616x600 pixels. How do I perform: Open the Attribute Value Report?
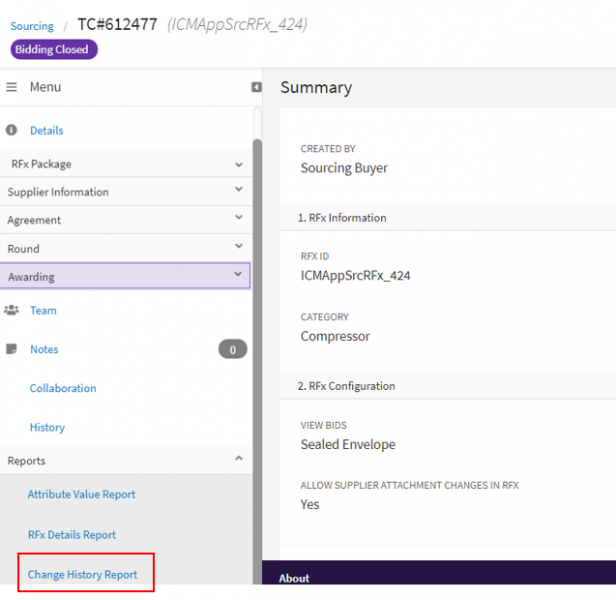[81, 494]
